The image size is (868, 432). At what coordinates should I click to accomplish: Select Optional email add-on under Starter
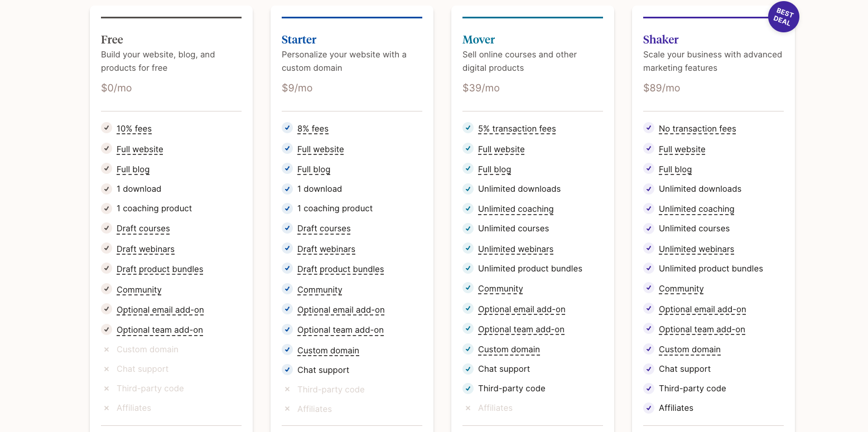[341, 310]
